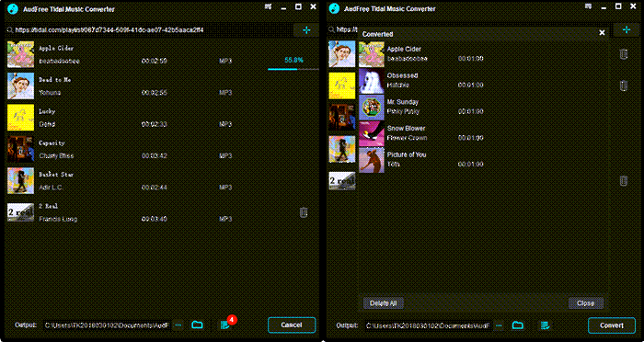Close the Converted panel with X
644x342 pixels.
coord(602,32)
